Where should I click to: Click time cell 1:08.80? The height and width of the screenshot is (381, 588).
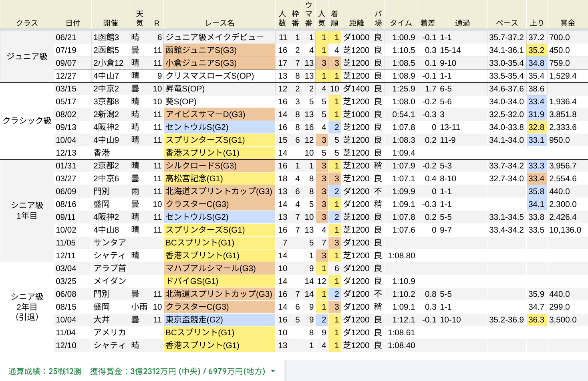point(401,255)
